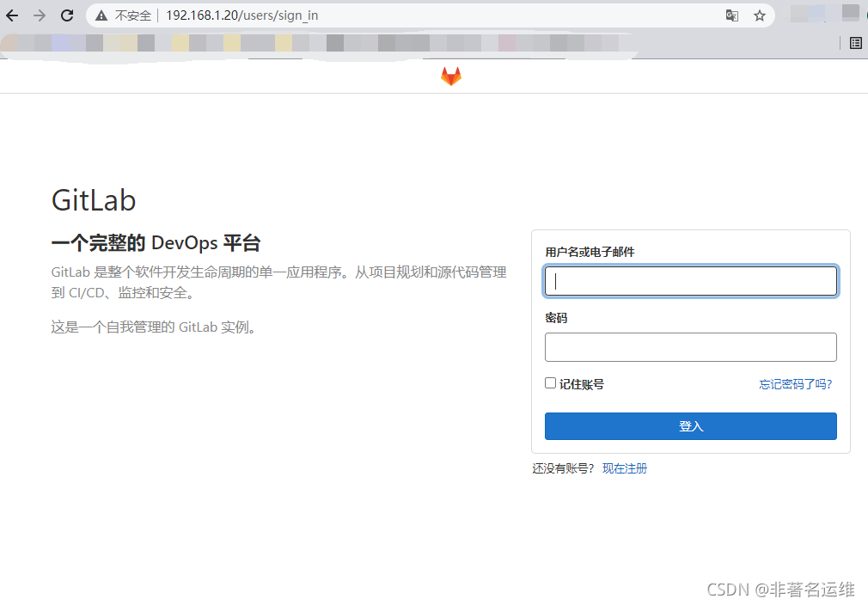Viewport: 868px width, 605px height.
Task: Bookmark this page with the star icon
Action: coord(760,15)
